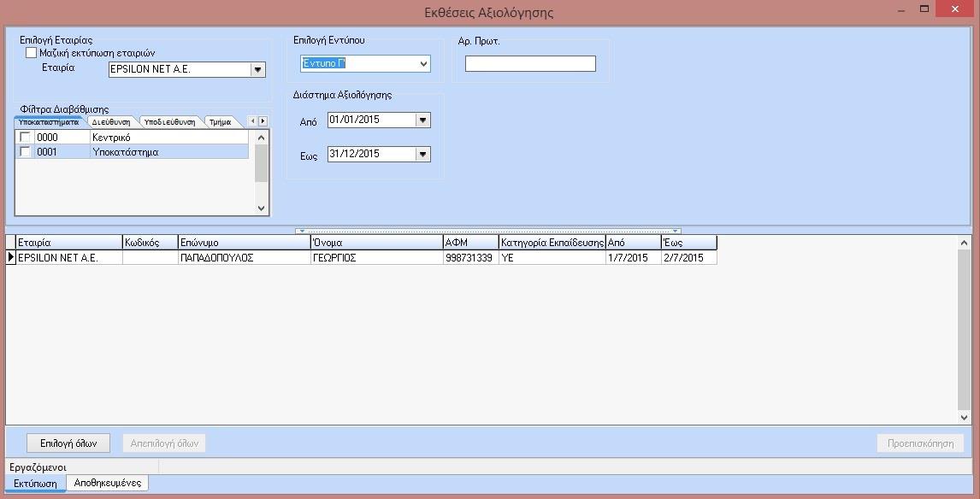980x499 pixels.
Task: Switch to the Διεύθυνση filter tab
Action: pos(111,122)
